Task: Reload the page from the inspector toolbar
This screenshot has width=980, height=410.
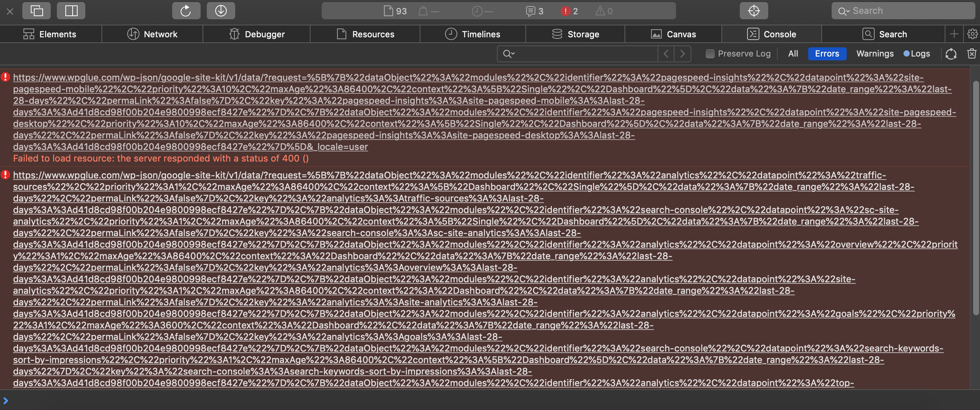Action: (186, 10)
